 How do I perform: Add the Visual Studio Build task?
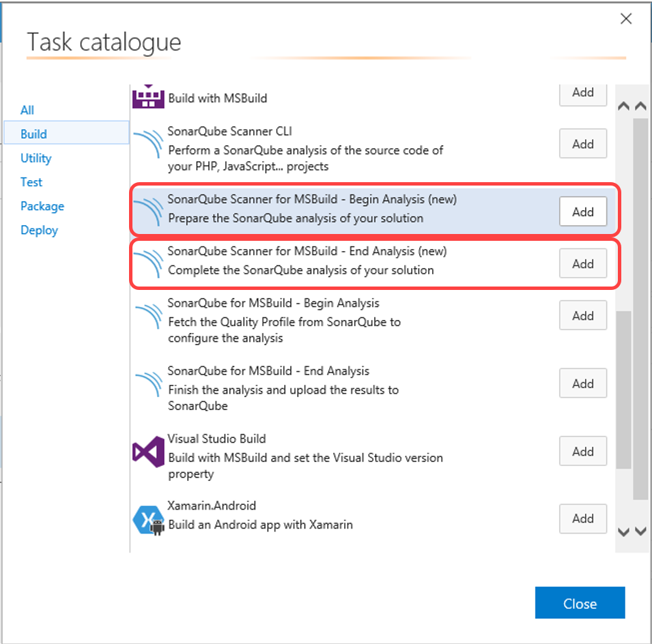tap(583, 451)
